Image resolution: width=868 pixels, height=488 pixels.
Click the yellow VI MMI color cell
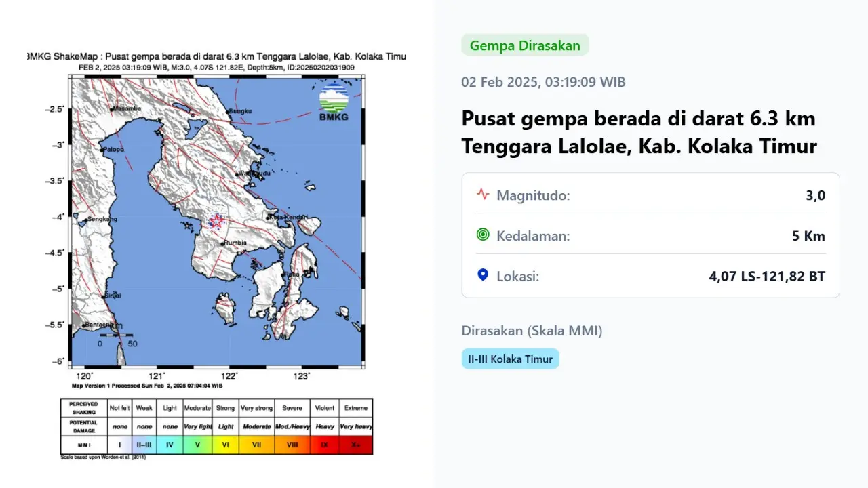point(225,445)
